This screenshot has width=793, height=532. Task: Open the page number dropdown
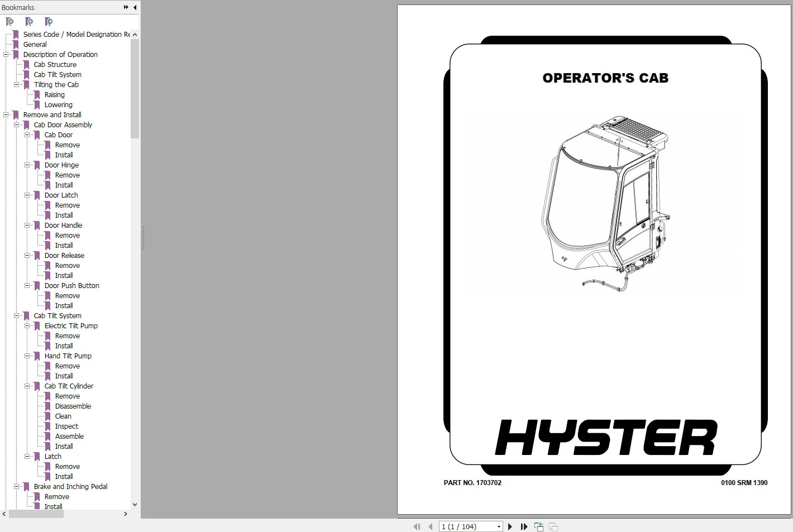[499, 526]
